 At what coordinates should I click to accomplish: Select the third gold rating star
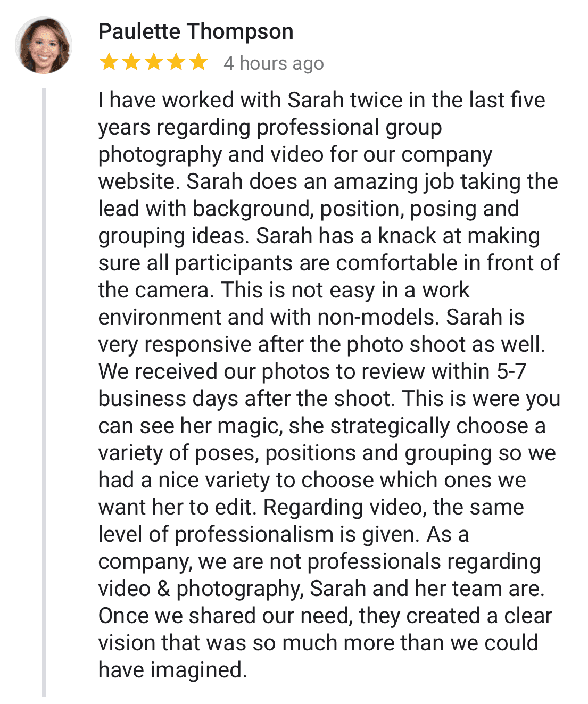click(154, 62)
